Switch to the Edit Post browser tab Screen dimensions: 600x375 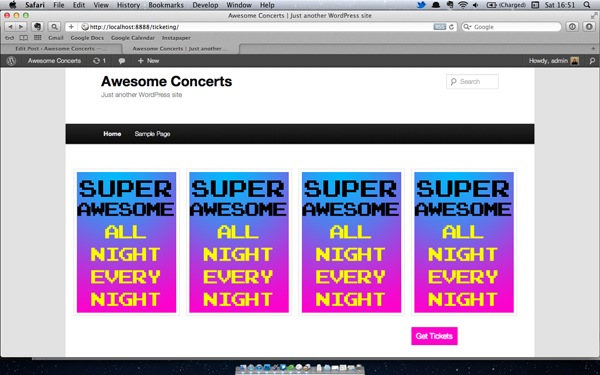(x=61, y=49)
